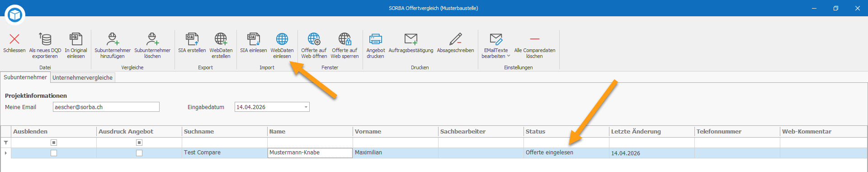Sort by Status column header
The width and height of the screenshot is (868, 172).
(x=566, y=132)
